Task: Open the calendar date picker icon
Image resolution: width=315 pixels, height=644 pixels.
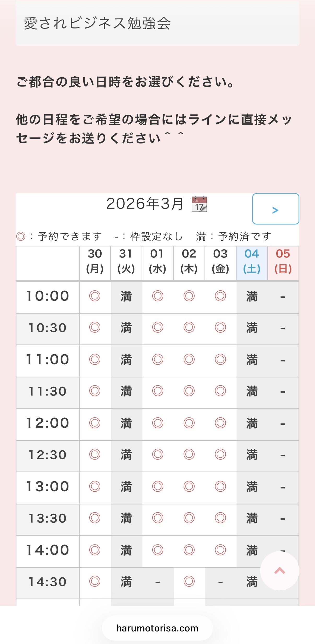Action: [200, 204]
